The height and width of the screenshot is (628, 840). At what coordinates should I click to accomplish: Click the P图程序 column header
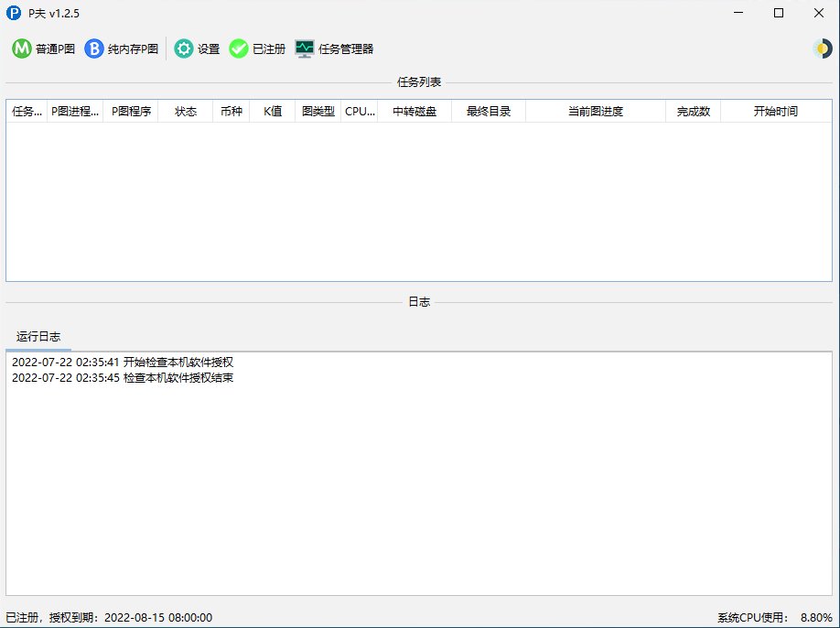click(131, 112)
